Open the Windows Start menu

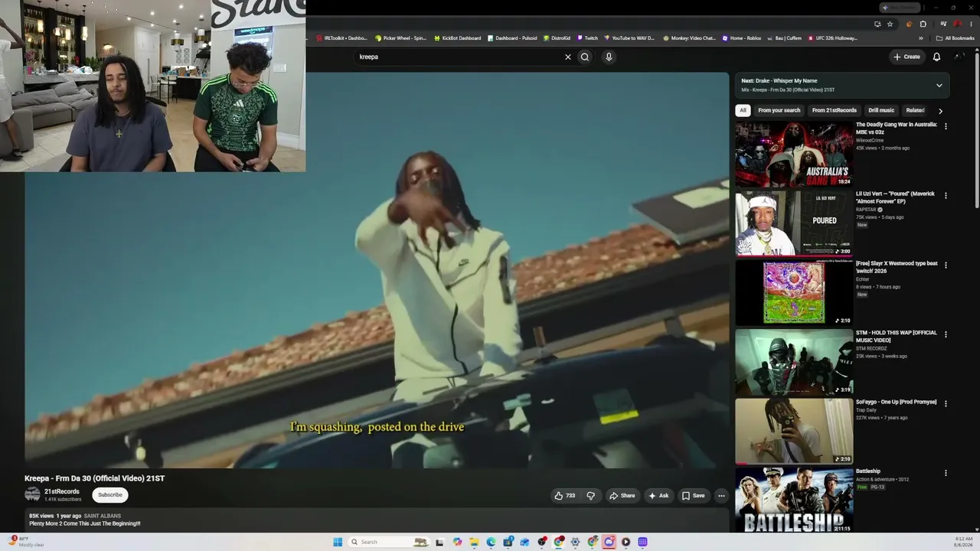338,542
